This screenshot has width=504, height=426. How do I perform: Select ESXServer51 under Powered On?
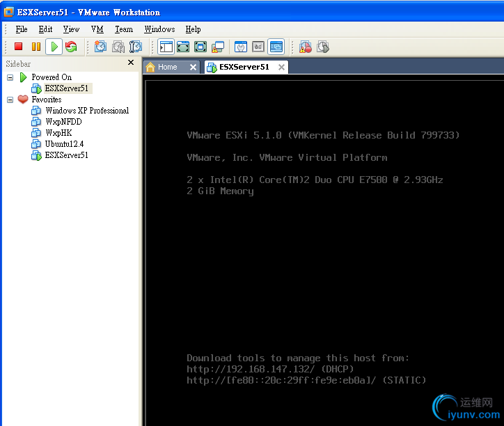pyautogui.click(x=66, y=88)
